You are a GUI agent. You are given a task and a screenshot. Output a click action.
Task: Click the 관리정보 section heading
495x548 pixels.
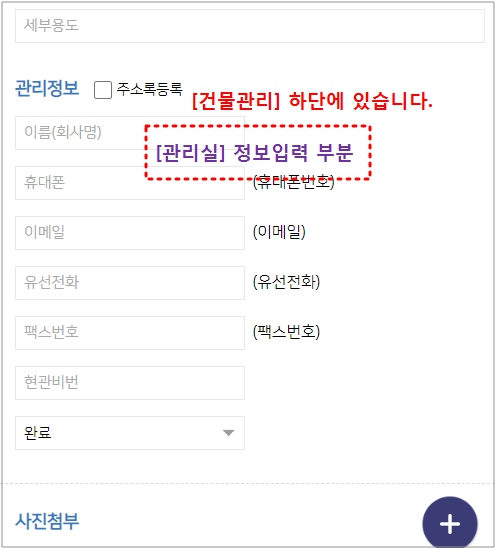point(47,88)
